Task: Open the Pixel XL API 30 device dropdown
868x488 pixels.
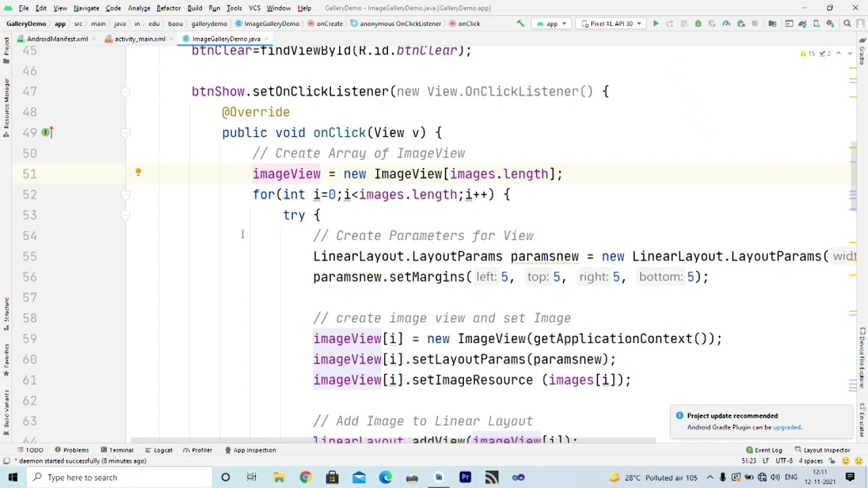Action: click(612, 24)
